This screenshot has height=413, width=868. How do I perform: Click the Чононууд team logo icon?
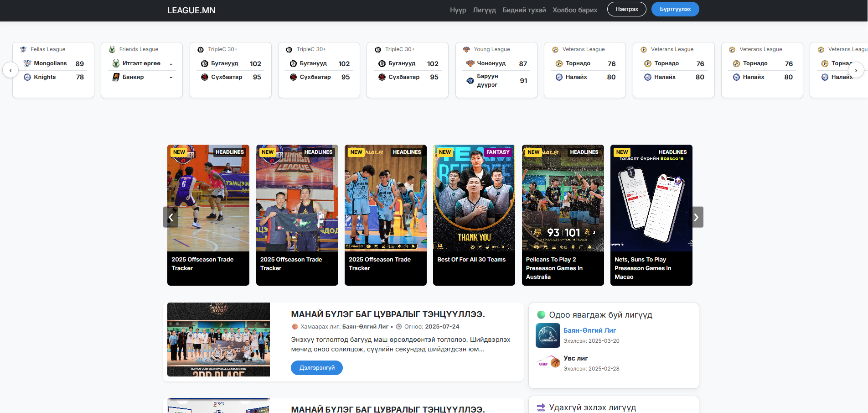coord(470,63)
